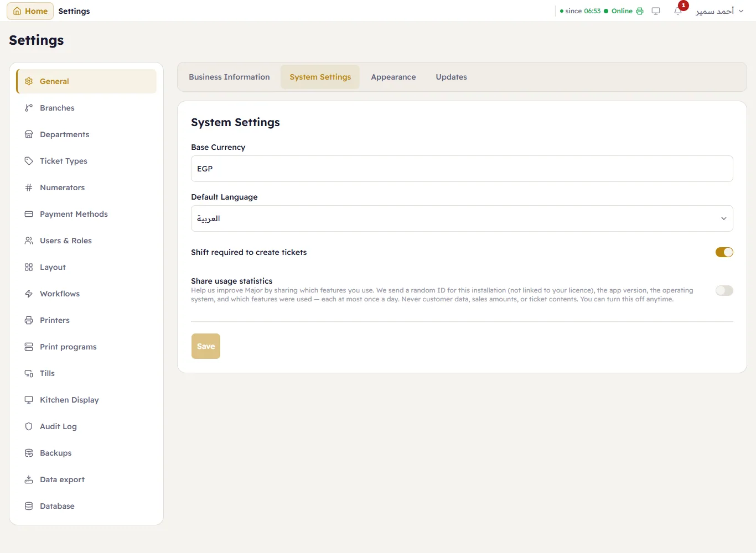
Task: Click the Numerators hash icon
Action: tap(29, 187)
